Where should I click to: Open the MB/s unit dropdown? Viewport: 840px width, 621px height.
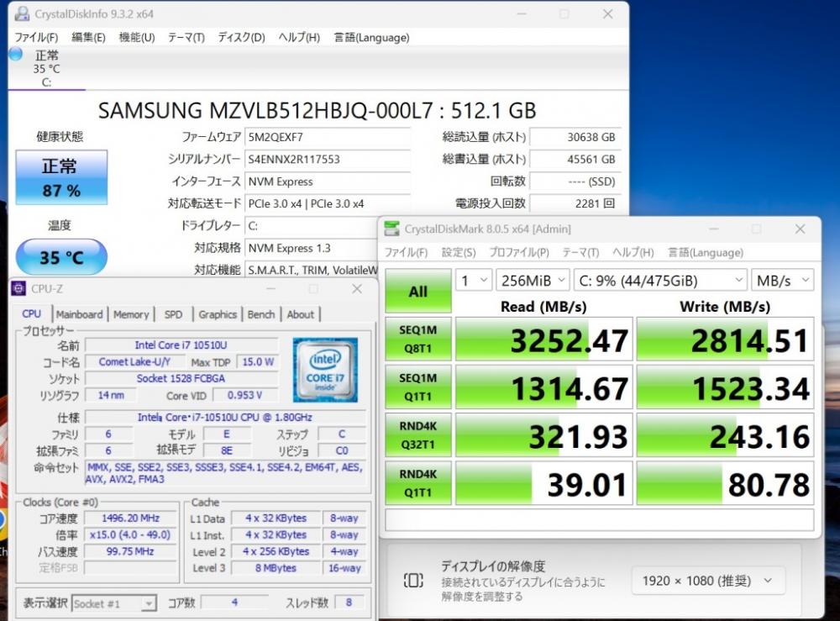(x=783, y=280)
